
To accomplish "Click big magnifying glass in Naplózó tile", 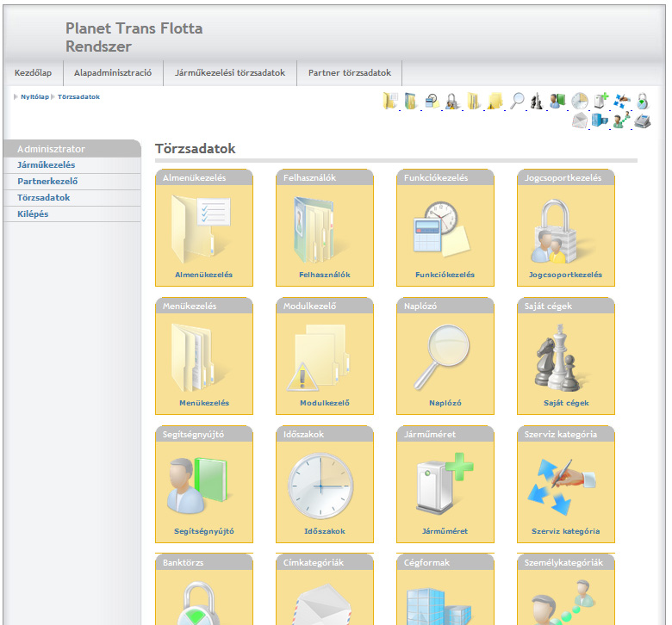I will coord(441,357).
